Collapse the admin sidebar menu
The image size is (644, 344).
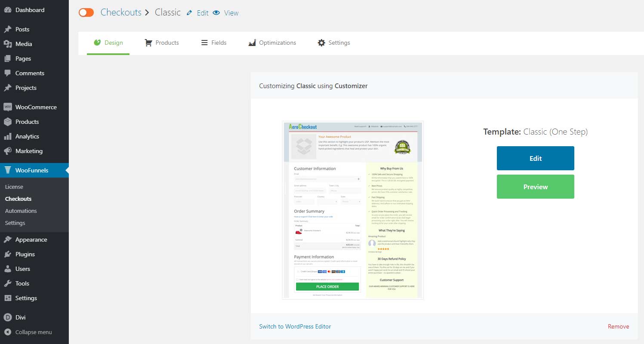[x=7, y=332]
